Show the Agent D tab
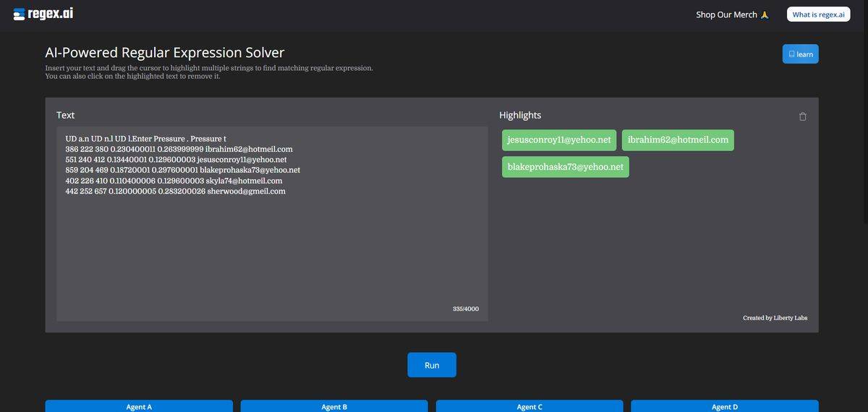The height and width of the screenshot is (412, 868). (x=725, y=406)
